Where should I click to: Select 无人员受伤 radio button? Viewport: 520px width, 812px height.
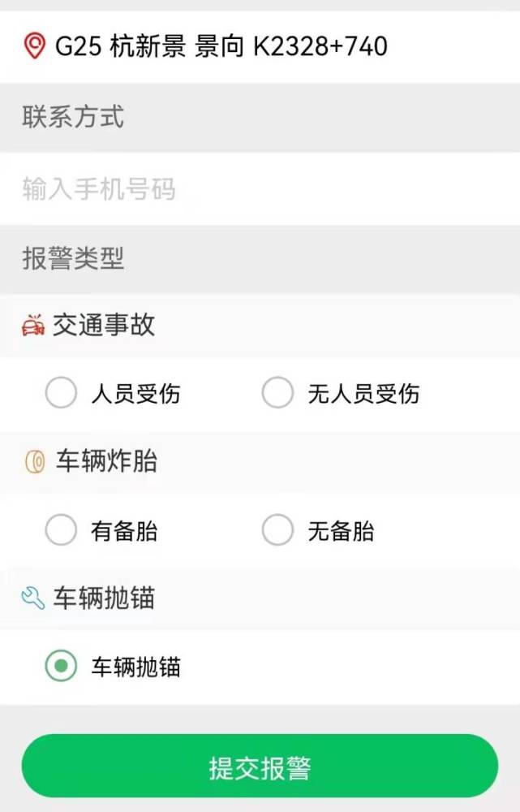pyautogui.click(x=278, y=392)
